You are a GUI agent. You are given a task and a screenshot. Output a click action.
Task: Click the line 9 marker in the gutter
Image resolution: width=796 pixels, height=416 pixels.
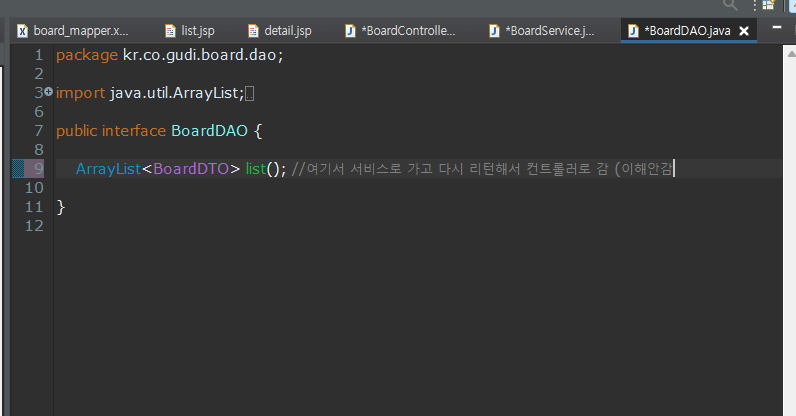point(18,169)
